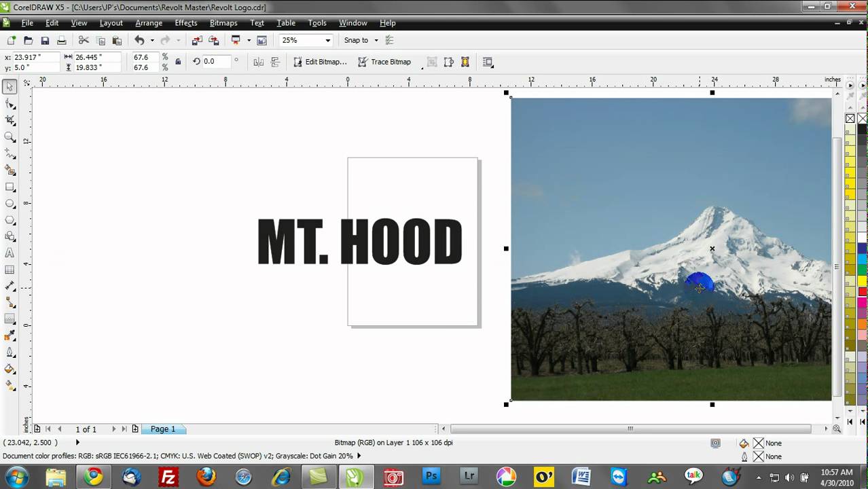Open the Bitmaps menu
This screenshot has height=489, width=868.
pos(223,23)
